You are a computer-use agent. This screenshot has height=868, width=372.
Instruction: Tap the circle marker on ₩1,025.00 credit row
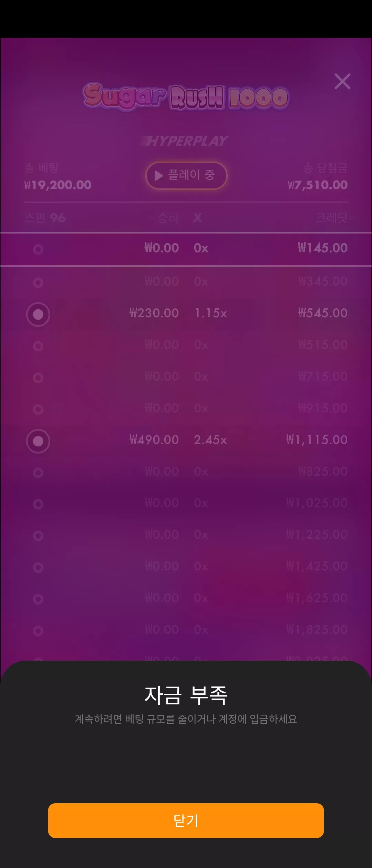point(38,504)
